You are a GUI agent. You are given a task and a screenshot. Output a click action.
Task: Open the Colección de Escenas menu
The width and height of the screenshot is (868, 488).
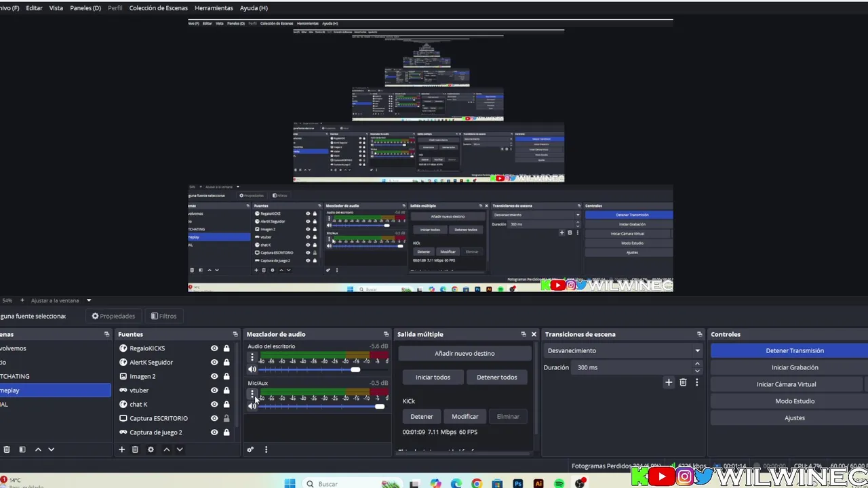coord(158,8)
